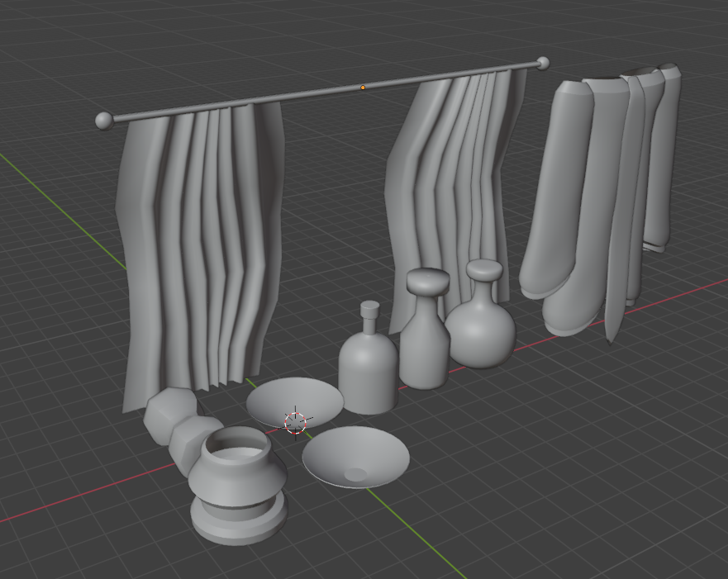728x579 pixels.
Task: Select the curtain rod's orange origin point
Action: pyautogui.click(x=363, y=88)
